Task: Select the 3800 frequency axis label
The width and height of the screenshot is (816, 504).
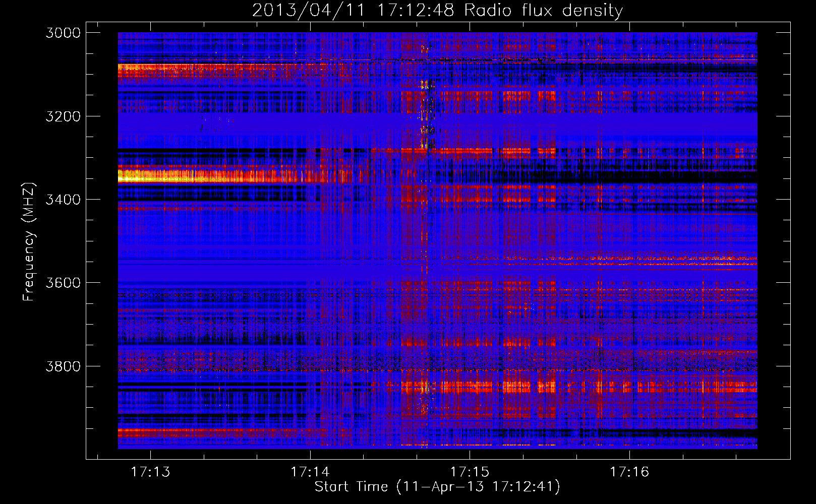Action: pos(63,366)
